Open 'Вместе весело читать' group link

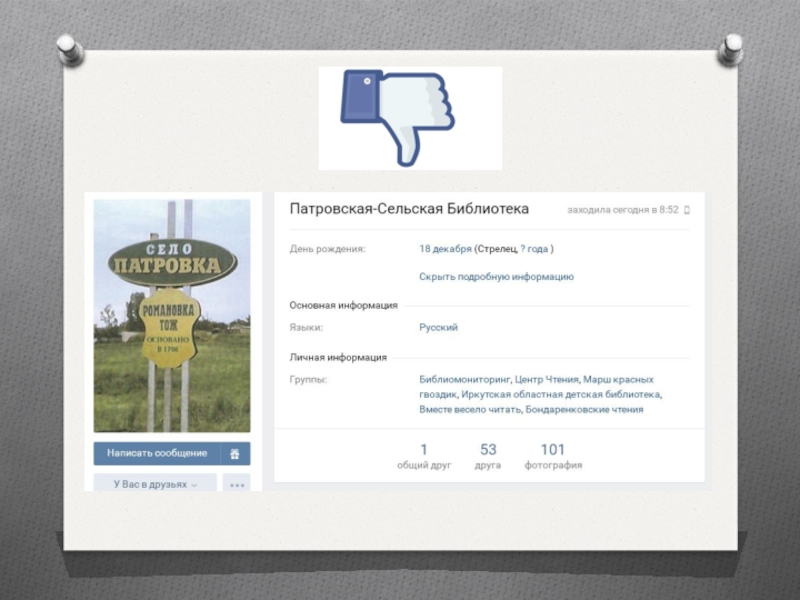pyautogui.click(x=470, y=409)
